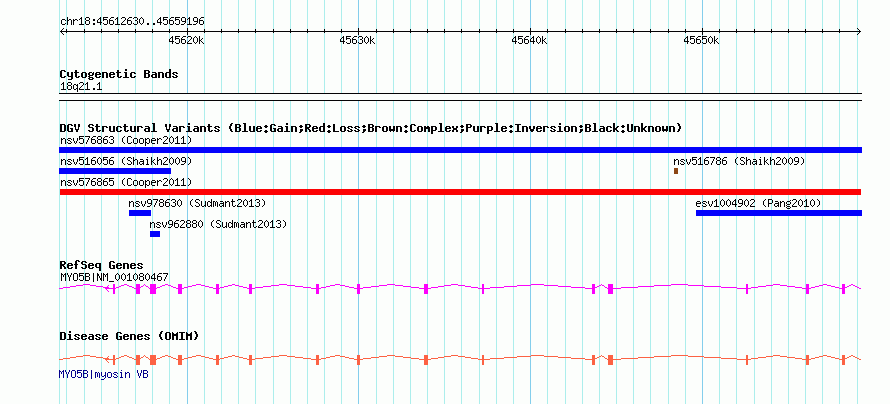Click the 45630k ruler label
The width and height of the screenshot is (890, 404).
[x=358, y=40]
